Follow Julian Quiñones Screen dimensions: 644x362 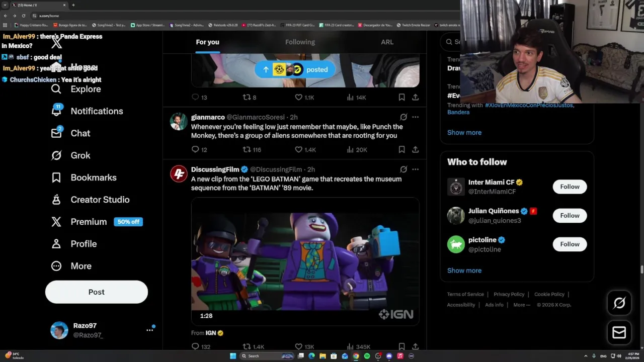click(570, 215)
